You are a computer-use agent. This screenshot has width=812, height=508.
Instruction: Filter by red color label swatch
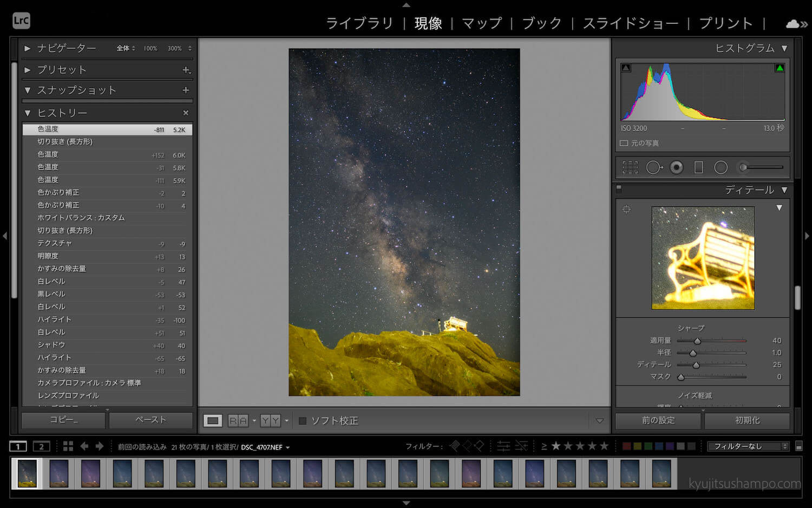point(626,446)
